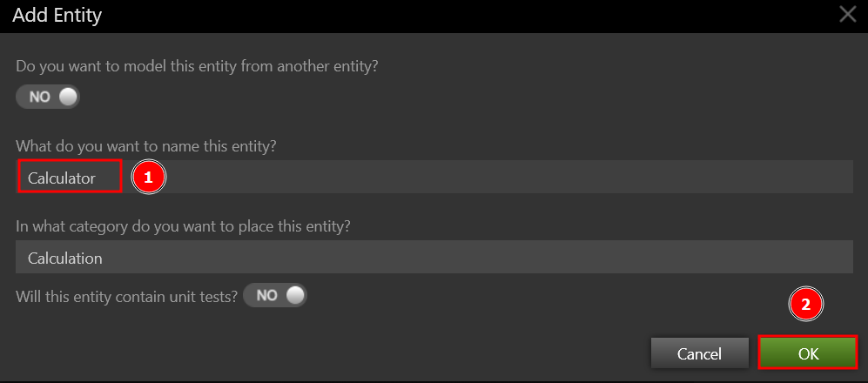This screenshot has width=868, height=383.
Task: Click the Calculator entity name text
Action: point(62,178)
